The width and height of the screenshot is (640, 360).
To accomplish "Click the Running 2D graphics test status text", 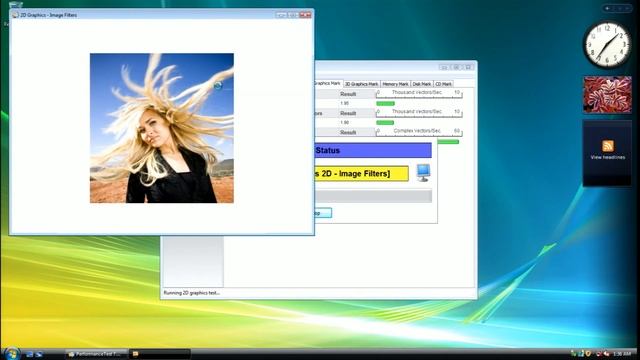I will [x=191, y=293].
